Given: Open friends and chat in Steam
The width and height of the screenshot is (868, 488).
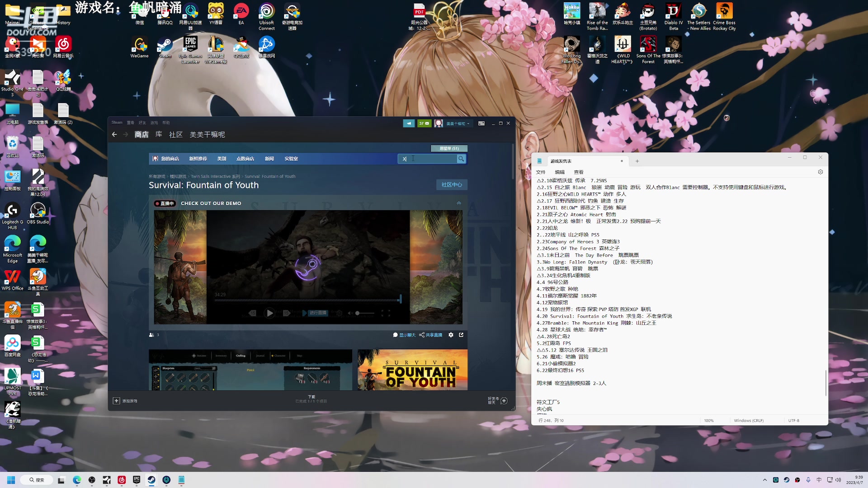Looking at the screenshot, I should click(497, 401).
